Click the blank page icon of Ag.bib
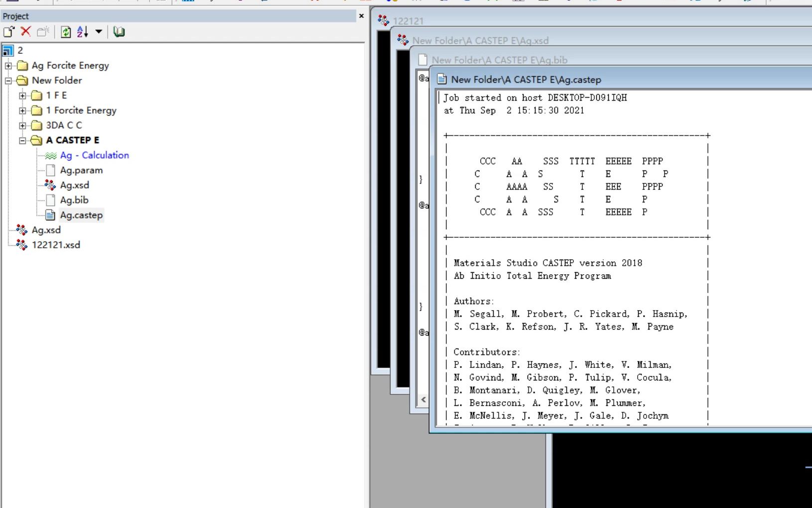Image resolution: width=812 pixels, height=508 pixels. click(50, 200)
